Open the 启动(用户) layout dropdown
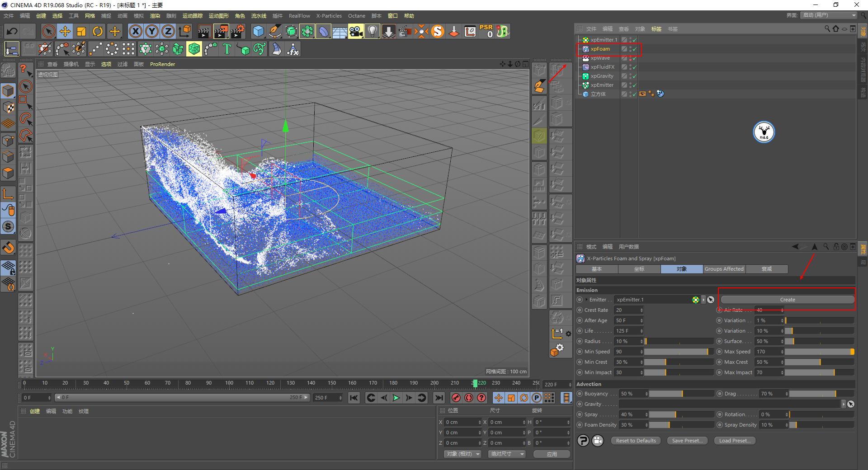This screenshot has width=868, height=470. point(828,15)
